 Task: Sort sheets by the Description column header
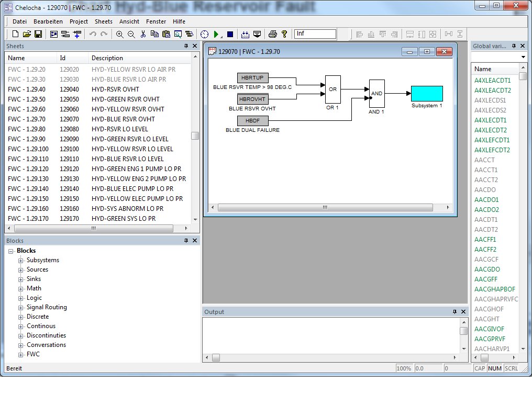(140, 58)
